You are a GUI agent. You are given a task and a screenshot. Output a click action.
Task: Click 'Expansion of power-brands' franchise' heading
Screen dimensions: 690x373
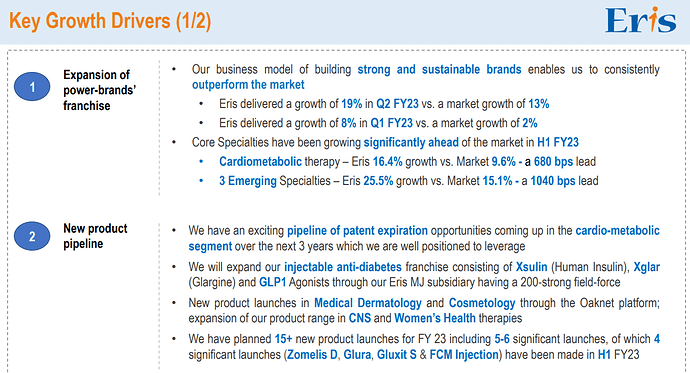coord(99,90)
